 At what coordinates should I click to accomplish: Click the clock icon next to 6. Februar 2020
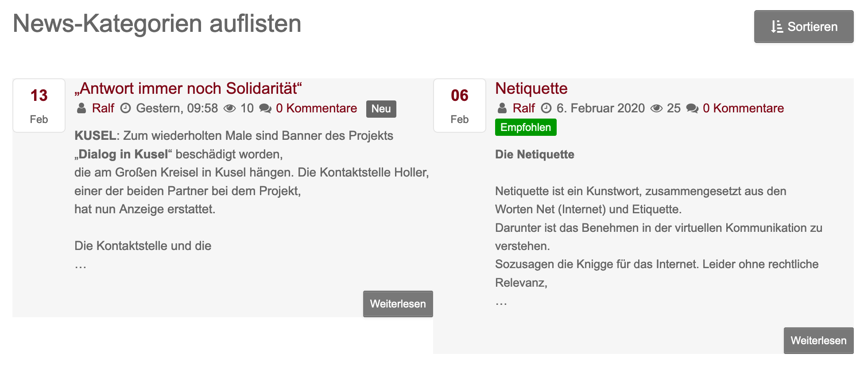(546, 108)
